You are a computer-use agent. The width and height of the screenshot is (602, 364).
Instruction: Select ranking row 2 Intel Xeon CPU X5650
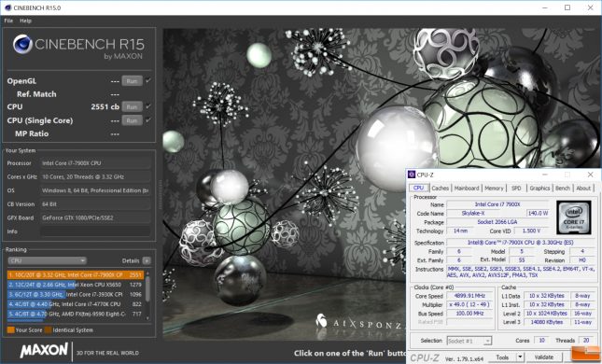point(76,285)
